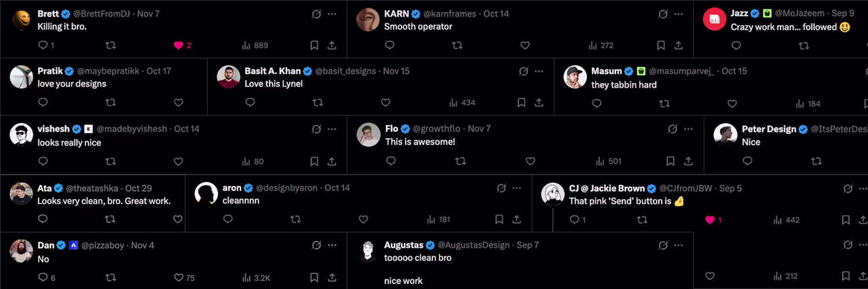Viewport: 868px width, 289px height.
Task: Unlike Brett's tweet with the pink heart
Action: point(178,45)
